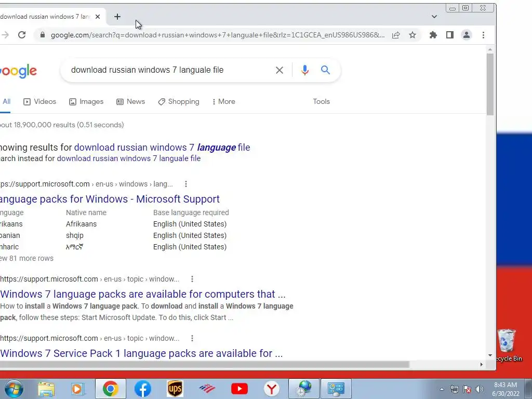The width and height of the screenshot is (532, 399).
Task: Click the blue magnifier search icon
Action: coord(325,70)
